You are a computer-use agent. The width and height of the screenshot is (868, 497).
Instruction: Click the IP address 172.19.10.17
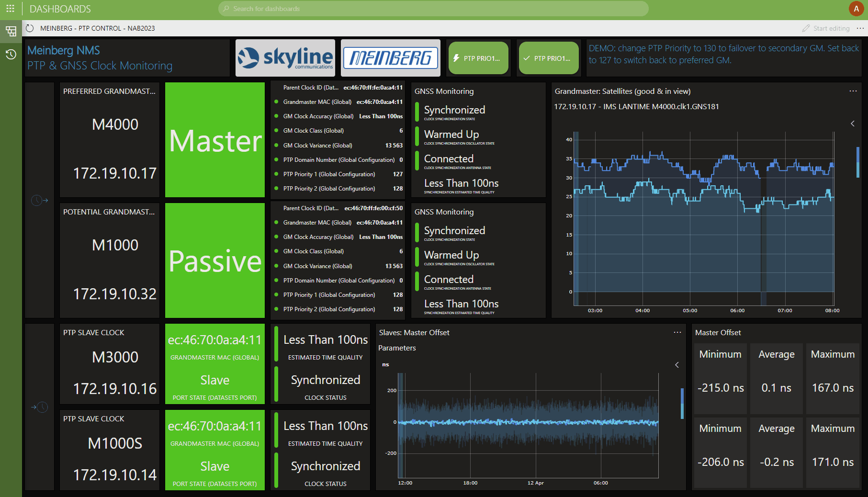(115, 173)
